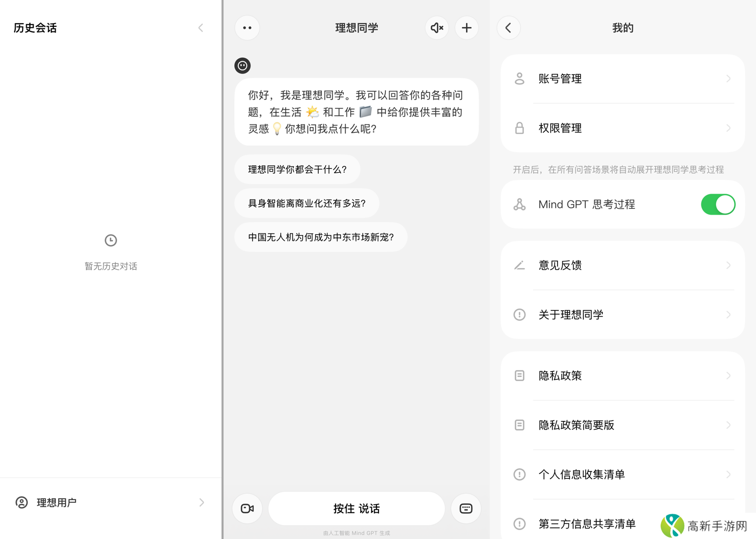This screenshot has width=756, height=539.
Task: Open the 个人信息收集清单 entry
Action: point(623,474)
